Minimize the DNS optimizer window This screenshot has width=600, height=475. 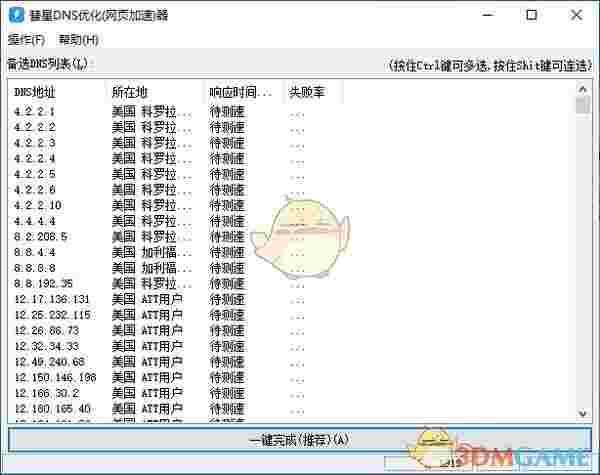488,15
